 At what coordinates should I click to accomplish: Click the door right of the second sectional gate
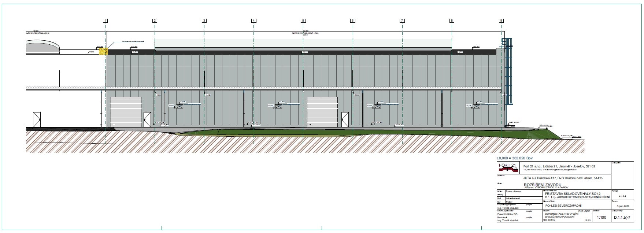pyautogui.click(x=345, y=119)
